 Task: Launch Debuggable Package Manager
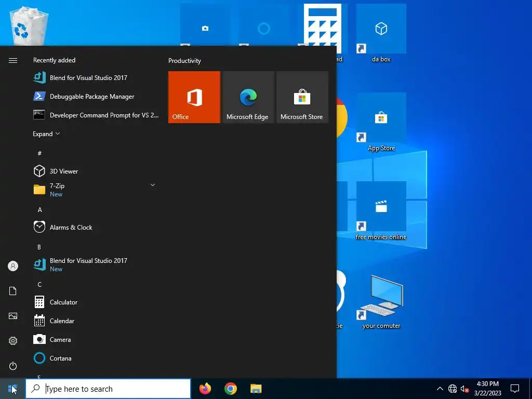(x=96, y=96)
